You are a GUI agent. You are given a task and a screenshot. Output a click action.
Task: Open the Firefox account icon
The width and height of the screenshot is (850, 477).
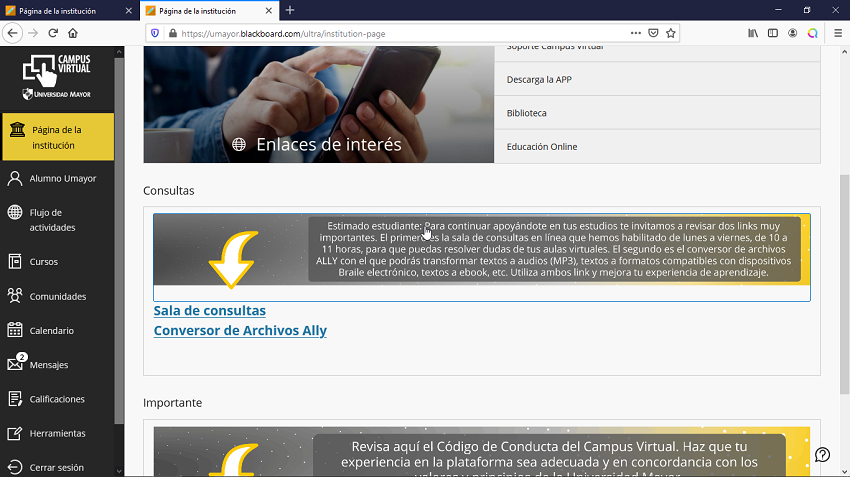coord(793,33)
